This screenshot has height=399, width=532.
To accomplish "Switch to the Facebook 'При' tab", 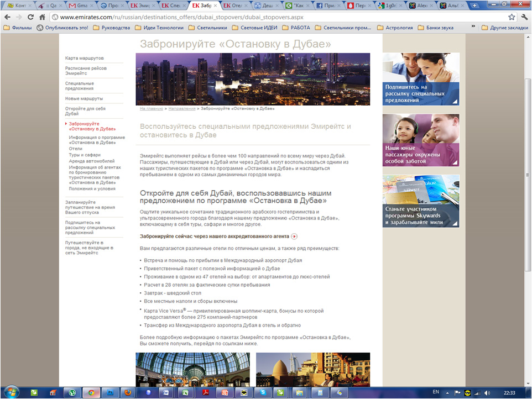I will pos(328,6).
